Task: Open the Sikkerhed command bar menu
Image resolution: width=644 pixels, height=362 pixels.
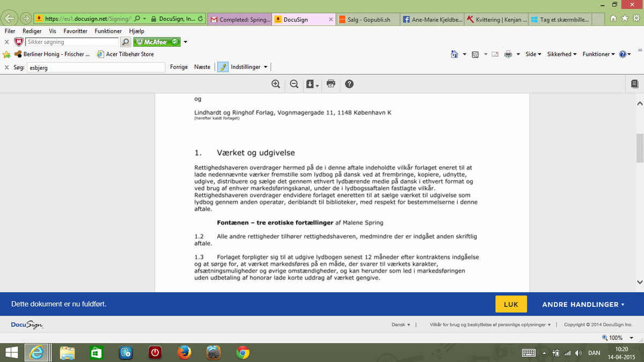Action: (x=562, y=54)
